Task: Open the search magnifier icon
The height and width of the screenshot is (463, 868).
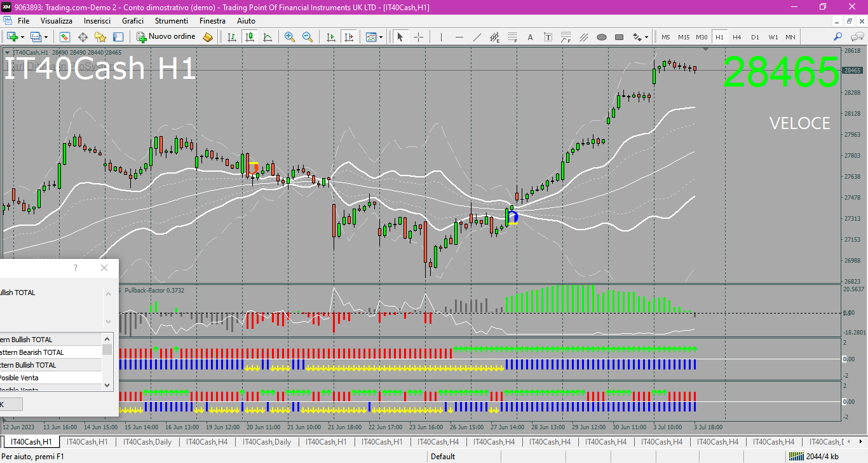Action: (837, 37)
